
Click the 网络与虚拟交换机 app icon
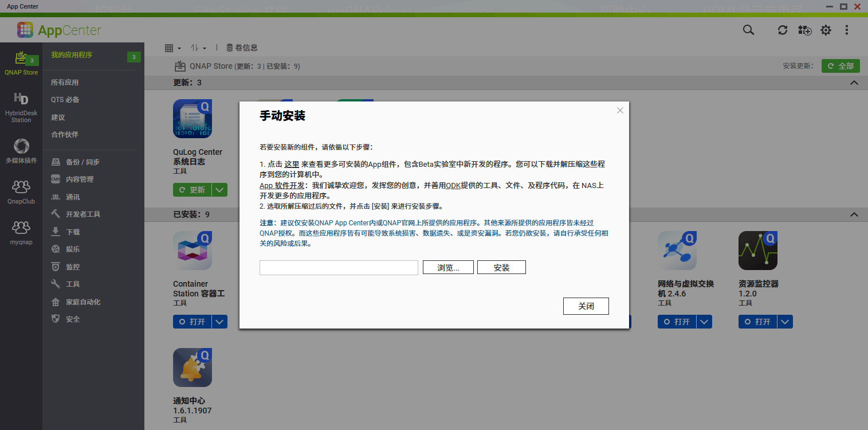677,251
